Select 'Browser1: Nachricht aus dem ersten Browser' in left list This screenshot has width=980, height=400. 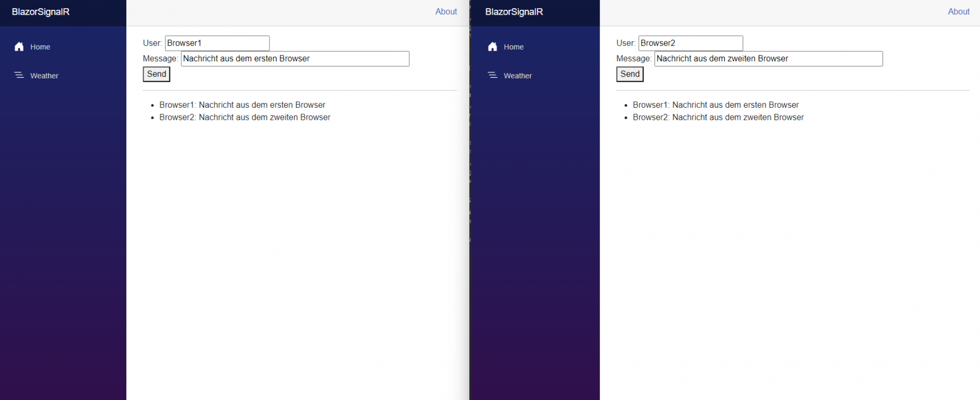click(x=242, y=105)
